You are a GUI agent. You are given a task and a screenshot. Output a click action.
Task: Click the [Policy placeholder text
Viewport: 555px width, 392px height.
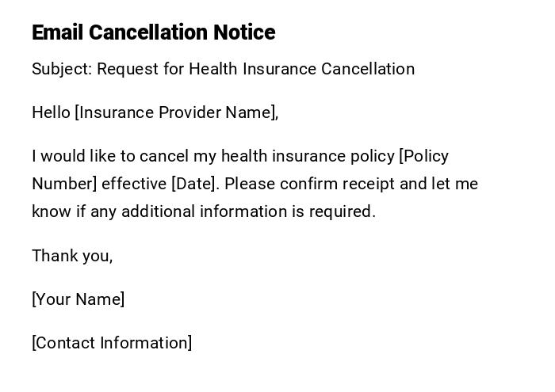pos(424,156)
